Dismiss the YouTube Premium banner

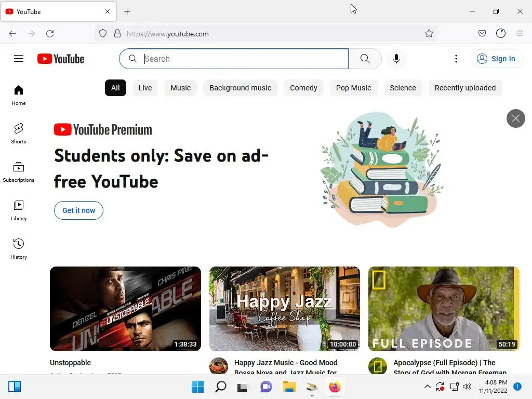(x=516, y=118)
